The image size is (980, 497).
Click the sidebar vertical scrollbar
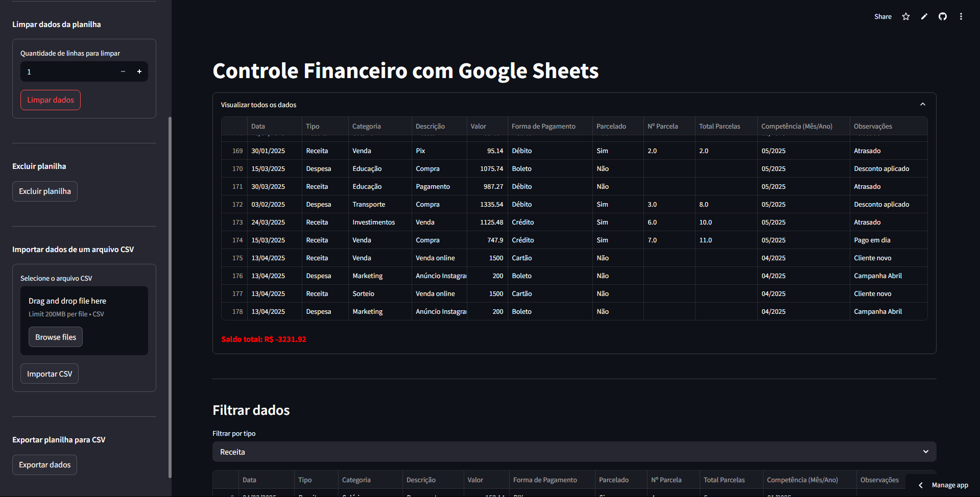coord(170,296)
